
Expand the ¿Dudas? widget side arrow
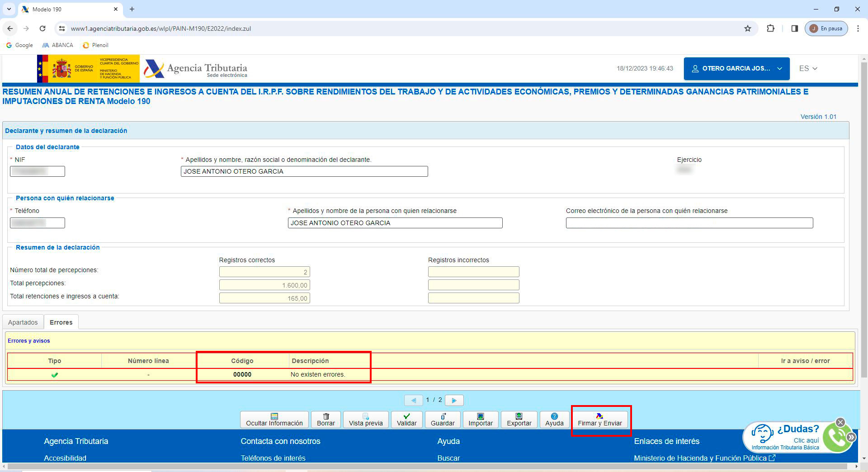851,437
